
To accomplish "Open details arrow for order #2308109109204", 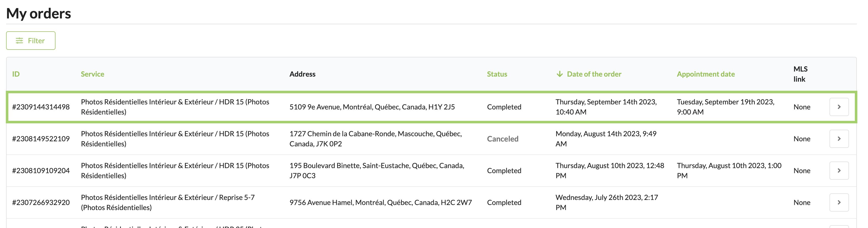I will point(839,171).
